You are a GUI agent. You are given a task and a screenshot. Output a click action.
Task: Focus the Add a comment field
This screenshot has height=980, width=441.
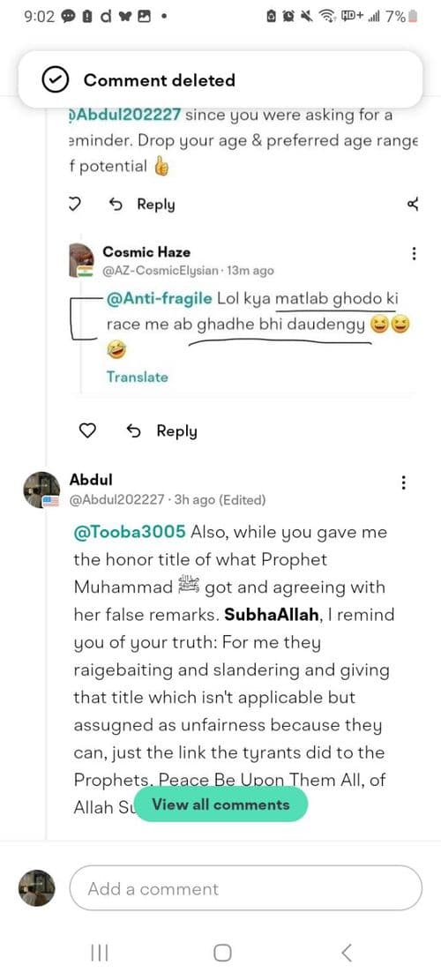(x=245, y=888)
